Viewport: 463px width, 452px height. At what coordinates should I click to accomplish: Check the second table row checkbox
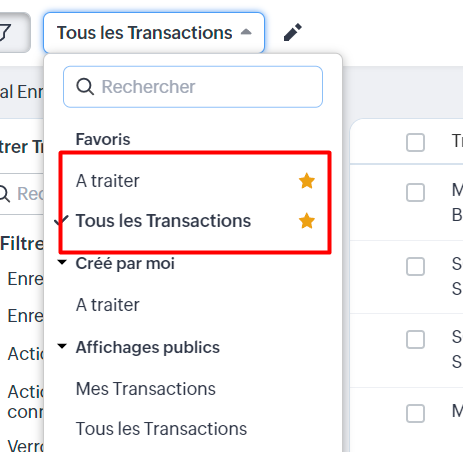415,266
